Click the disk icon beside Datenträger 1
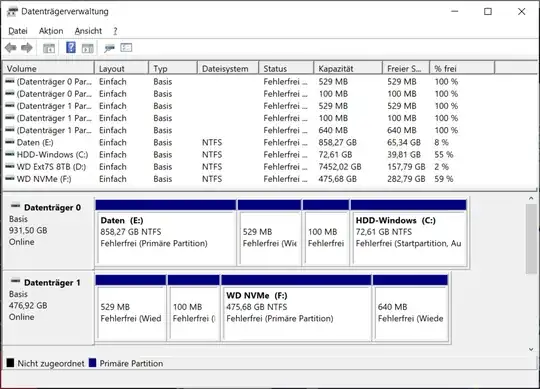Image resolution: width=540 pixels, height=389 pixels. click(x=15, y=281)
